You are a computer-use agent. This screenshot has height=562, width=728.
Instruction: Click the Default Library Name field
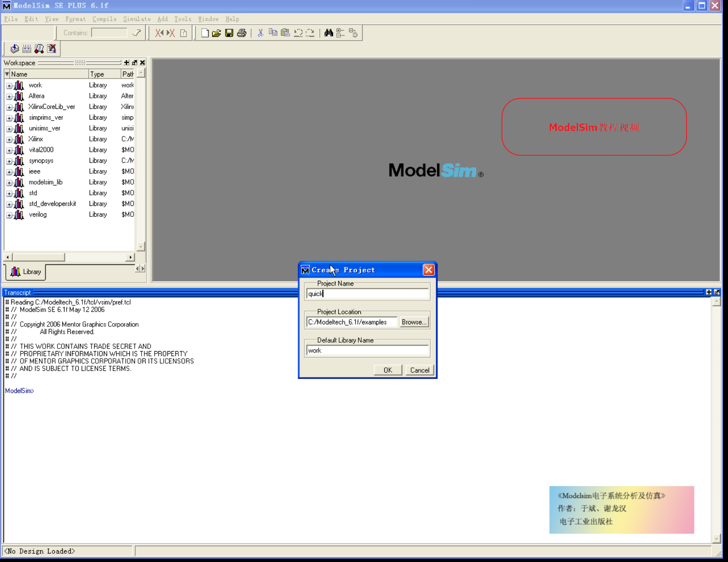367,351
